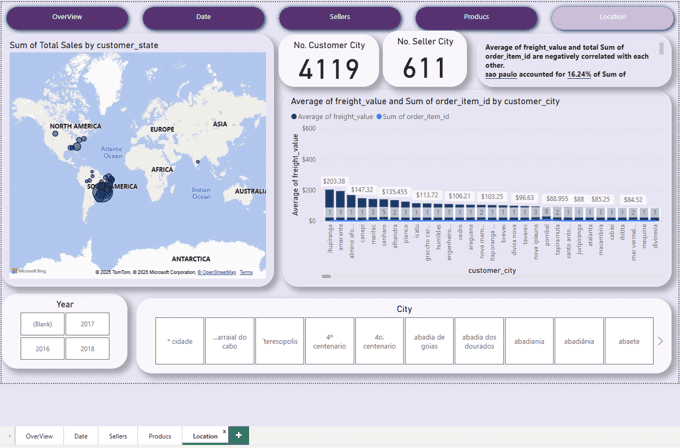Open the OverView page tab at bottom
The width and height of the screenshot is (680, 448).
tap(40, 436)
